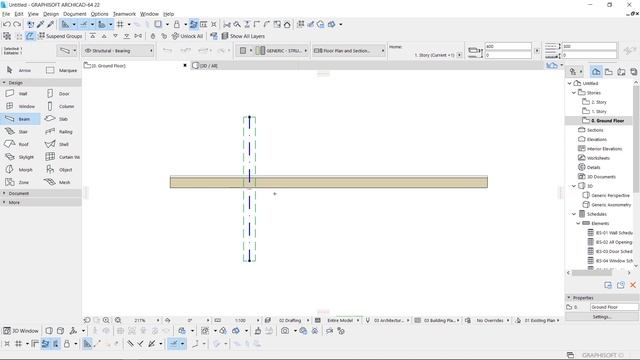This screenshot has height=360, width=640.
Task: Select the Door tool
Action: (59, 93)
